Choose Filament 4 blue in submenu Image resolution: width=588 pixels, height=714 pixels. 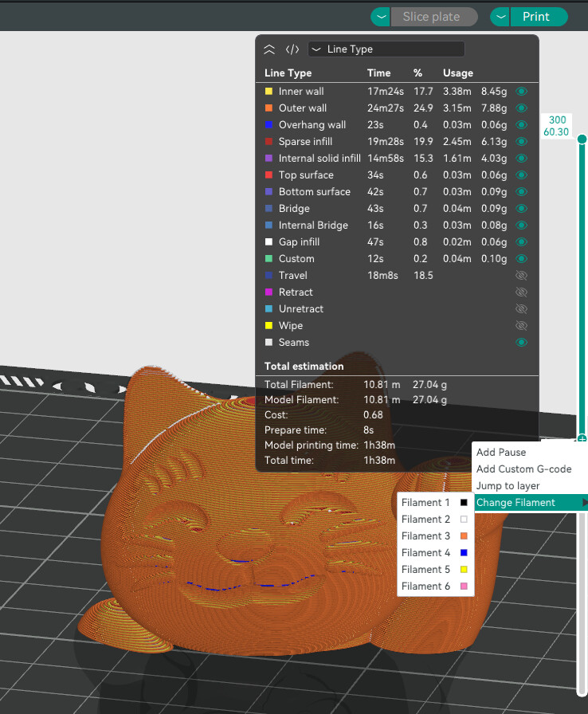[x=435, y=553]
